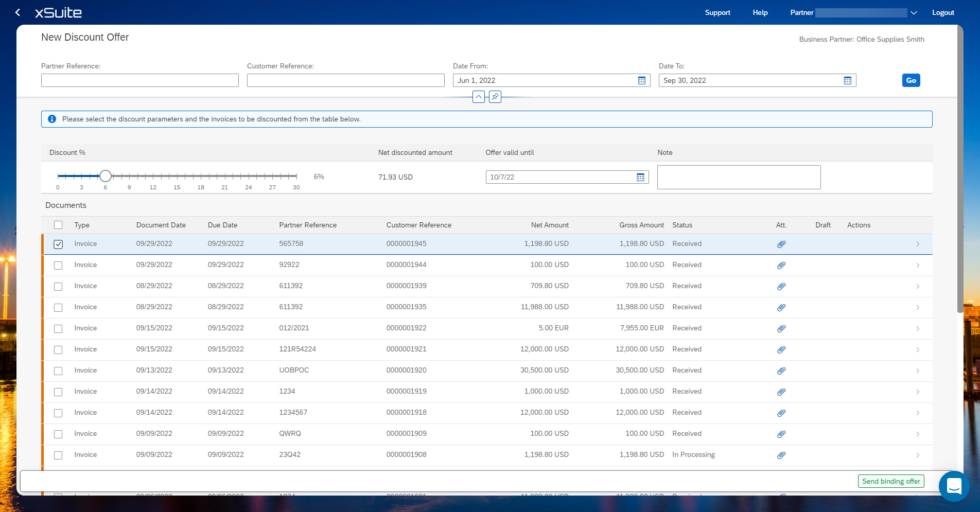This screenshot has height=512, width=980.
Task: Pin the filter header bar
Action: point(495,97)
